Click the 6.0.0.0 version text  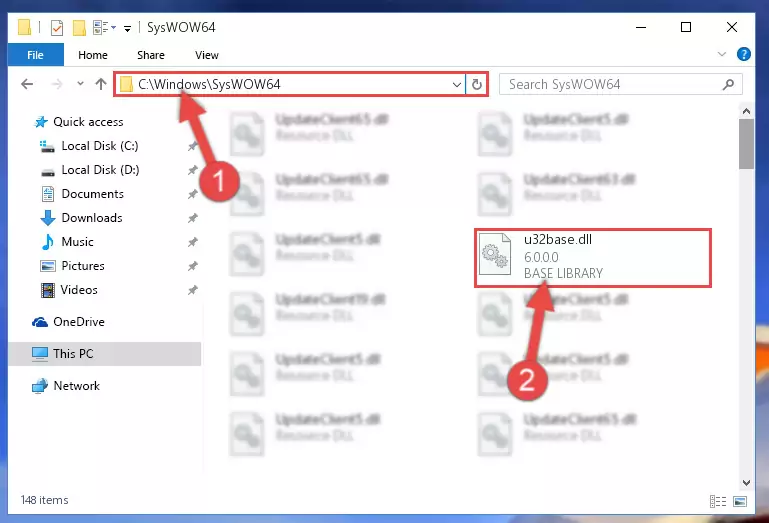click(x=541, y=257)
